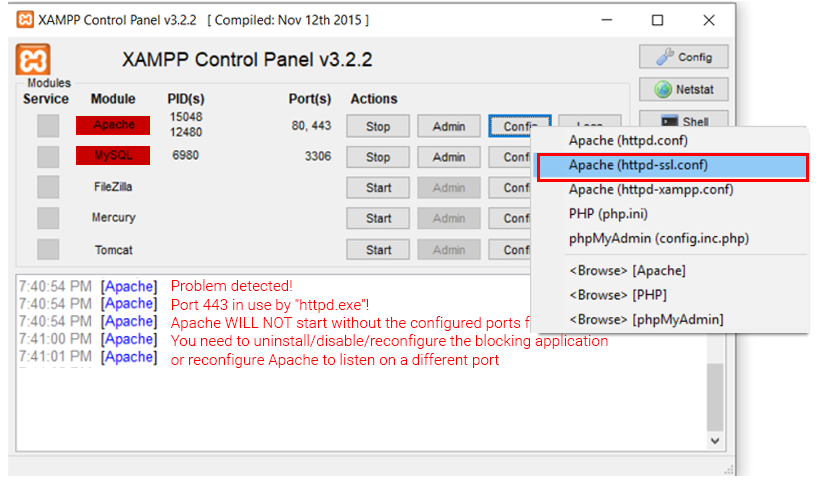Click the Tomcat module name

(x=113, y=250)
